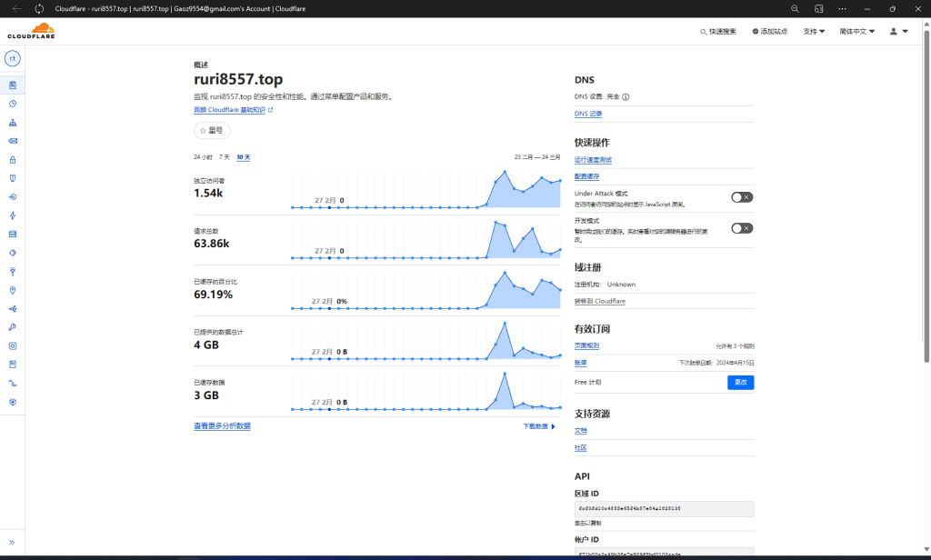Open Zaraz stair-step icon in sidebar
931x560 pixels.
click(13, 383)
